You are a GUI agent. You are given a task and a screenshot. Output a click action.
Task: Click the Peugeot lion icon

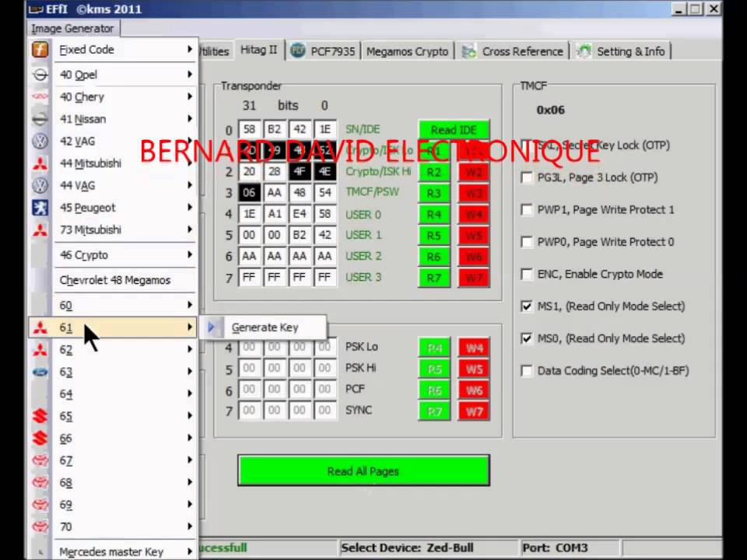coord(40,208)
